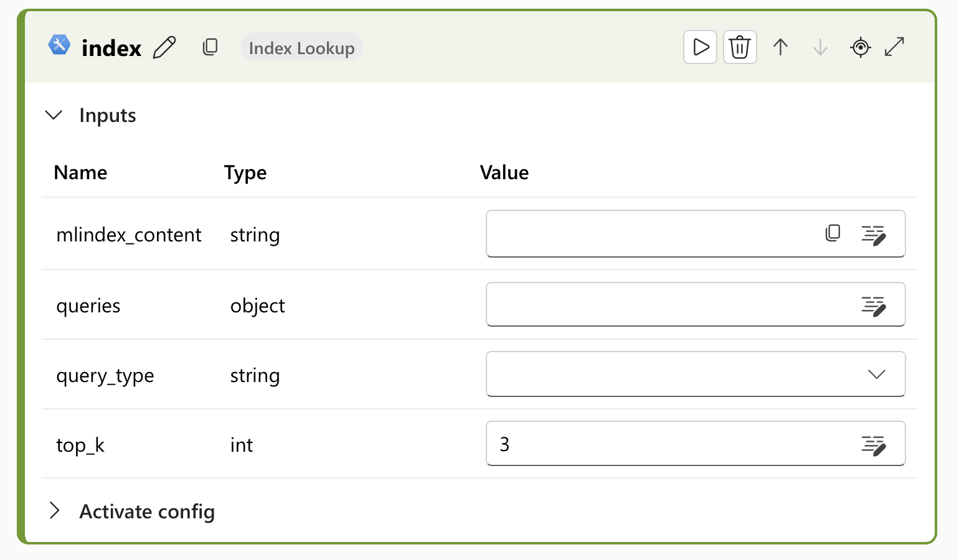Image resolution: width=959 pixels, height=560 pixels.
Task: Click the pencil icon to rename index node
Action: coord(164,47)
